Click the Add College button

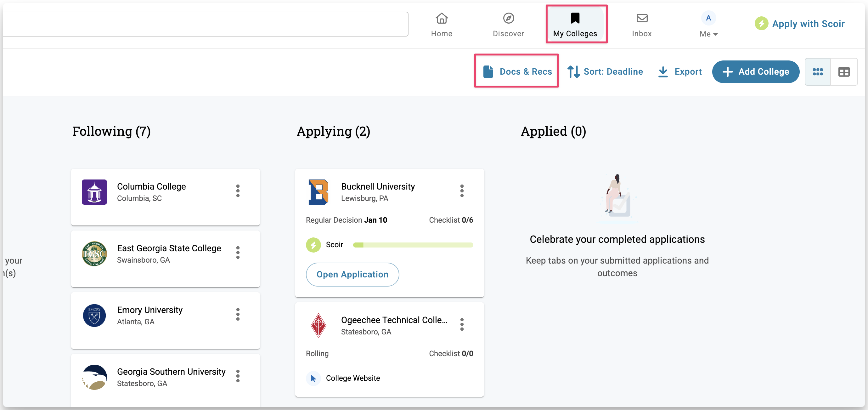[x=755, y=72]
